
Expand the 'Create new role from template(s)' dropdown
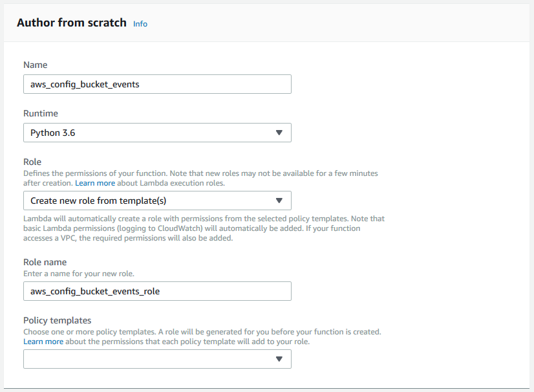click(x=157, y=201)
